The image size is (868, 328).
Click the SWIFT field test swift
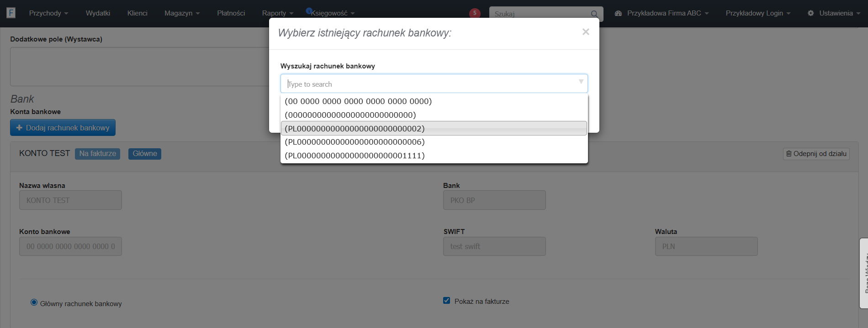494,246
